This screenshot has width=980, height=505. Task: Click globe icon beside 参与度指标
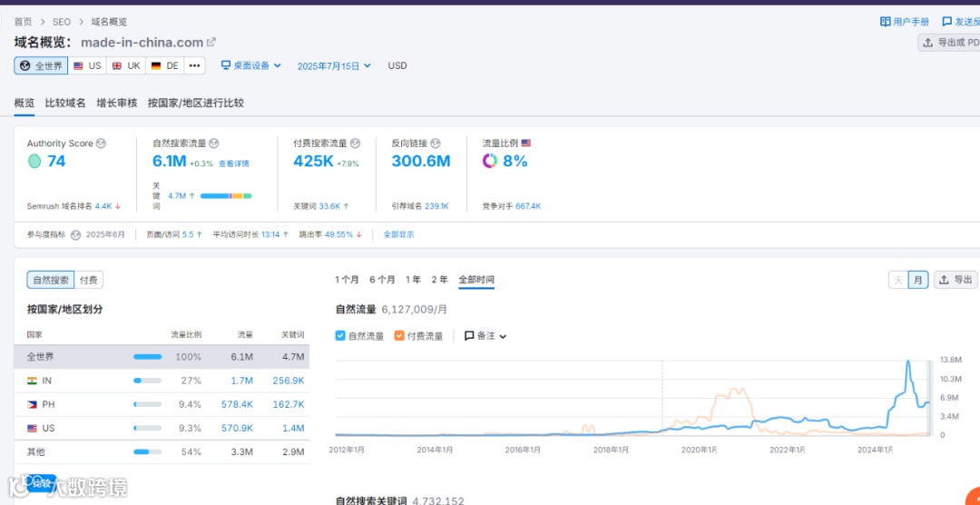point(76,234)
